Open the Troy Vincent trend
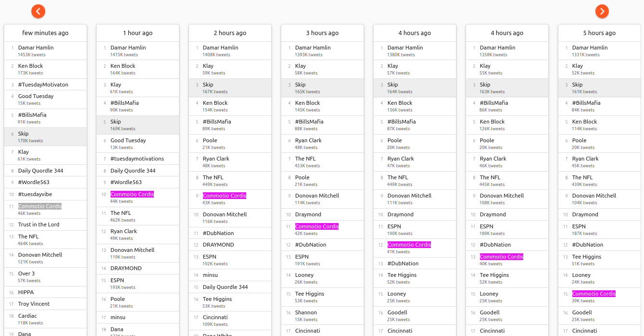This screenshot has height=336, width=644. [46, 304]
